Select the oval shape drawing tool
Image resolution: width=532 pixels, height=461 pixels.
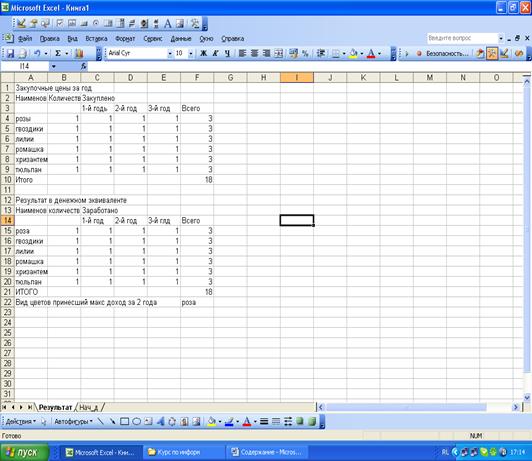pyautogui.click(x=136, y=422)
